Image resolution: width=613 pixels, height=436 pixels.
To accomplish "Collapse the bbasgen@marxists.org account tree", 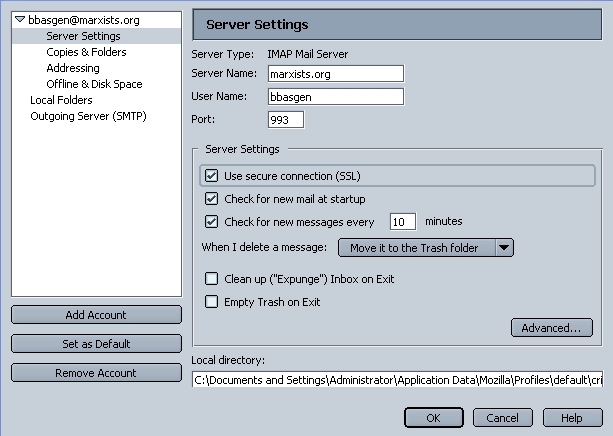I will [x=20, y=20].
